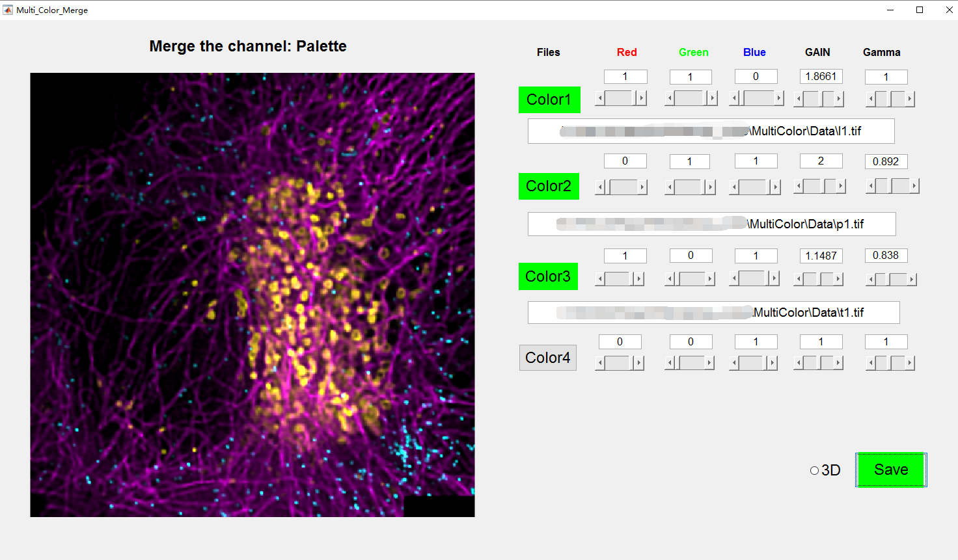Click Color2 Red slider right arrow

(x=642, y=187)
